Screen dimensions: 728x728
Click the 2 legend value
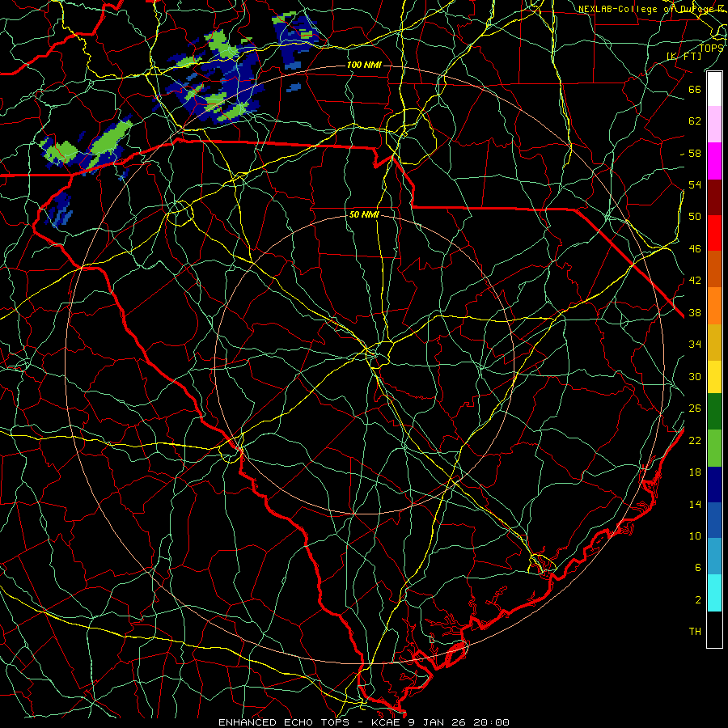(x=698, y=599)
